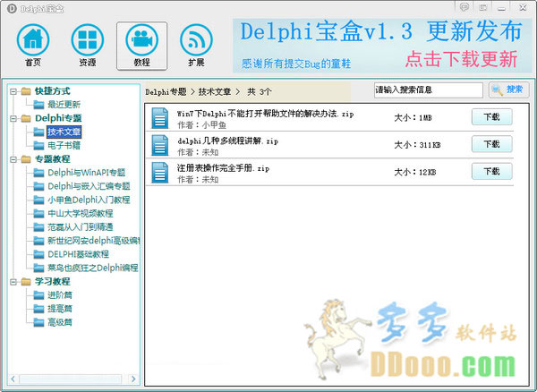Click the folder icon beside 中山大学视频教程

click(x=38, y=214)
